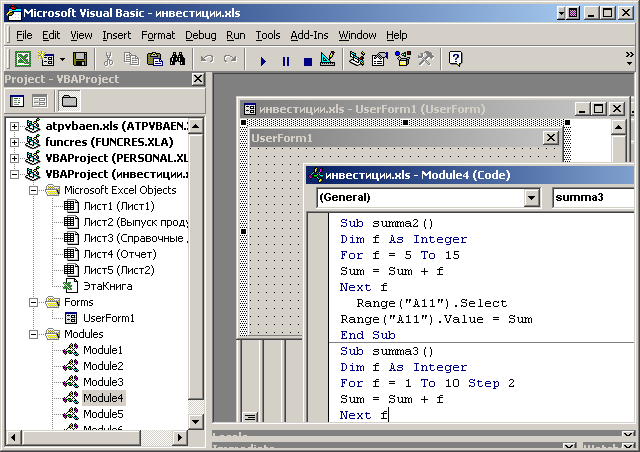
Task: Click the Insert UserForm toolbar icon
Action: (47, 59)
